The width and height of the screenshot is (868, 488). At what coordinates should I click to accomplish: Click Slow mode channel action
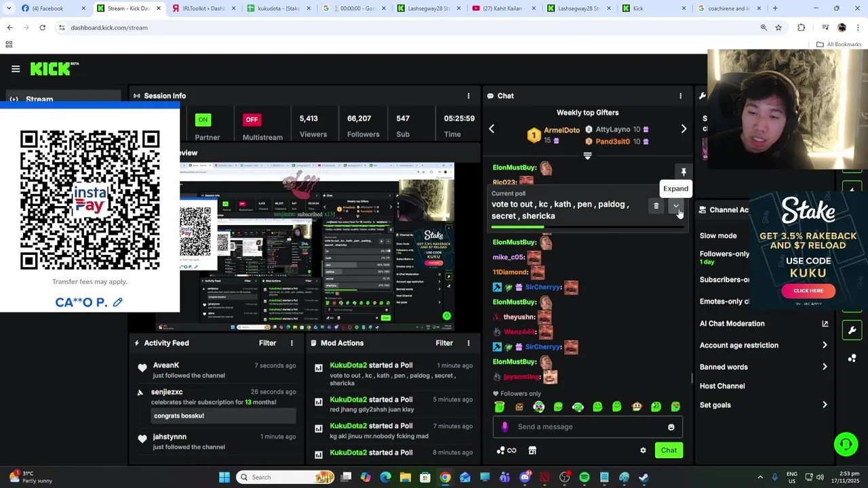pos(718,235)
